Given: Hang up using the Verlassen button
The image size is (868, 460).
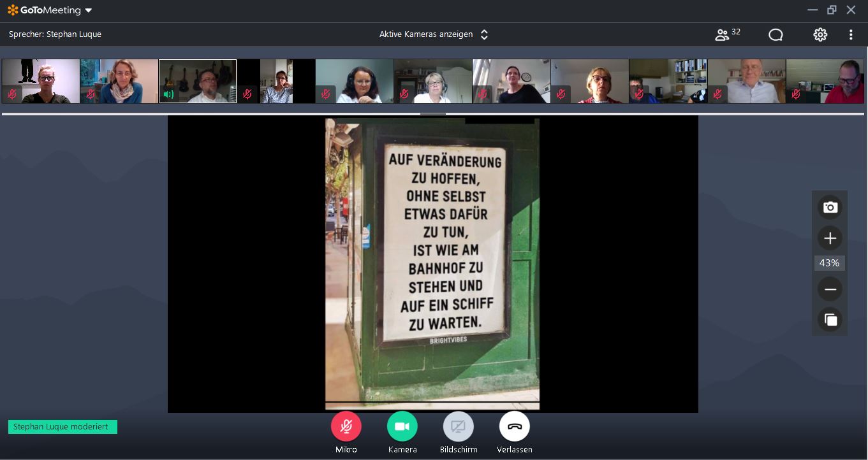Looking at the screenshot, I should tap(515, 427).
